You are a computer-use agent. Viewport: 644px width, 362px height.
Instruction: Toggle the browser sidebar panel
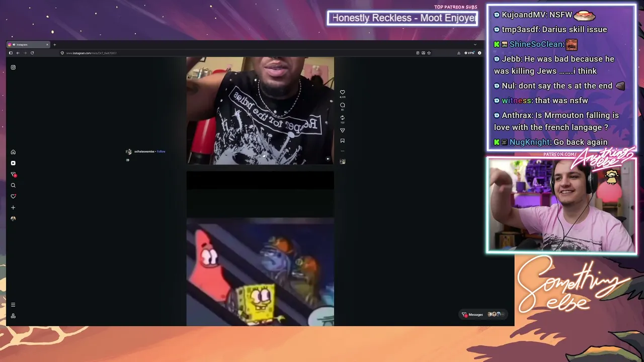tap(11, 53)
